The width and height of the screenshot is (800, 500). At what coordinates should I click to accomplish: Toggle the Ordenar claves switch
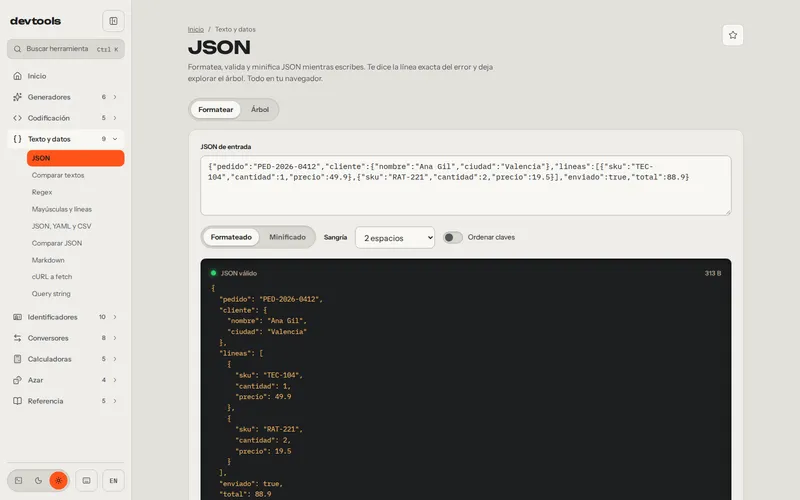click(x=453, y=237)
